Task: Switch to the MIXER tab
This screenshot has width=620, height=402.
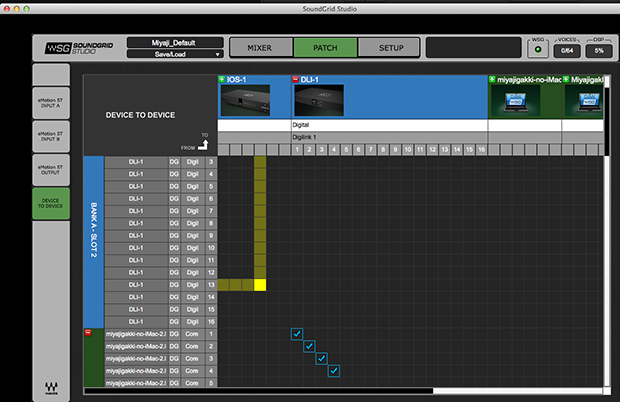Action: (260, 48)
